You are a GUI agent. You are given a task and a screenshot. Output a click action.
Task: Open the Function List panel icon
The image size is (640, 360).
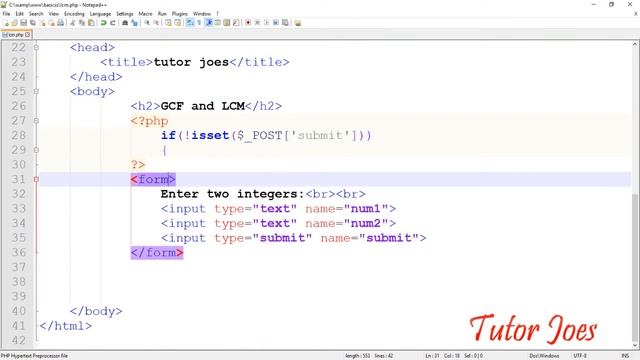(236, 23)
